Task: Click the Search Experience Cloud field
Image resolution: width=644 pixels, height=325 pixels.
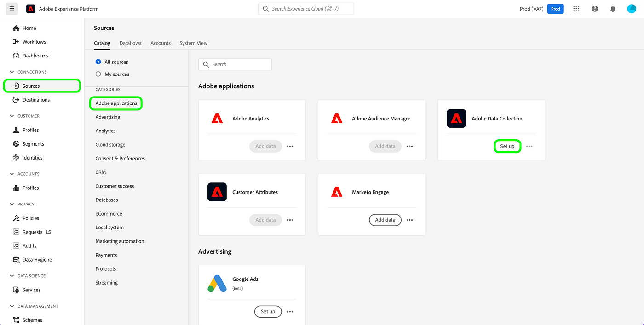Action: pyautogui.click(x=306, y=9)
